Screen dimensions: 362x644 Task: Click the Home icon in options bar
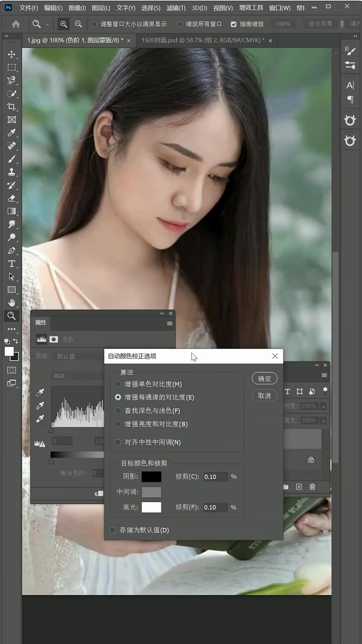tap(16, 24)
